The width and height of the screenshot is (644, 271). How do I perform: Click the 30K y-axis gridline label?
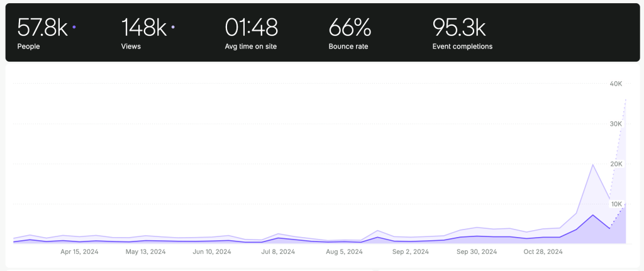point(615,124)
